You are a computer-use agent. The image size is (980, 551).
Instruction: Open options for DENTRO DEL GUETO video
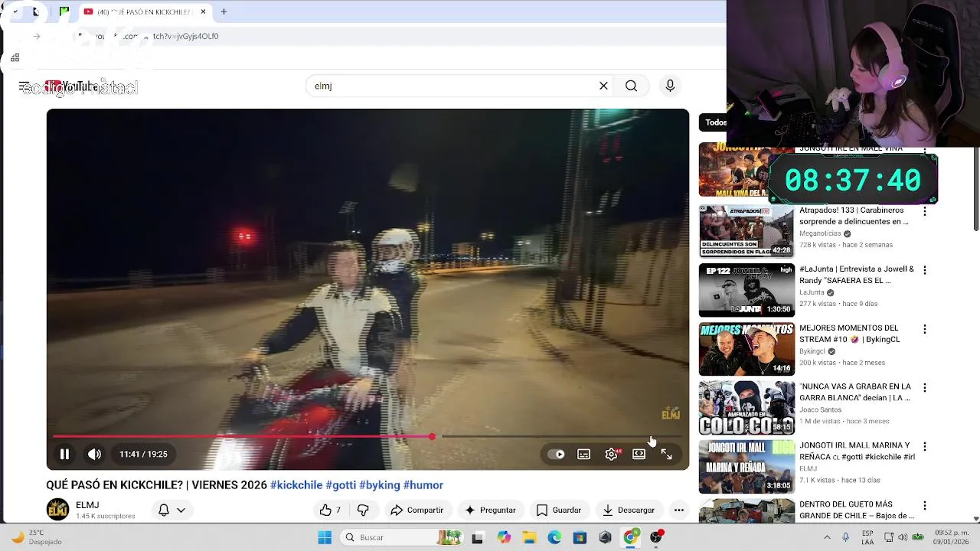924,505
